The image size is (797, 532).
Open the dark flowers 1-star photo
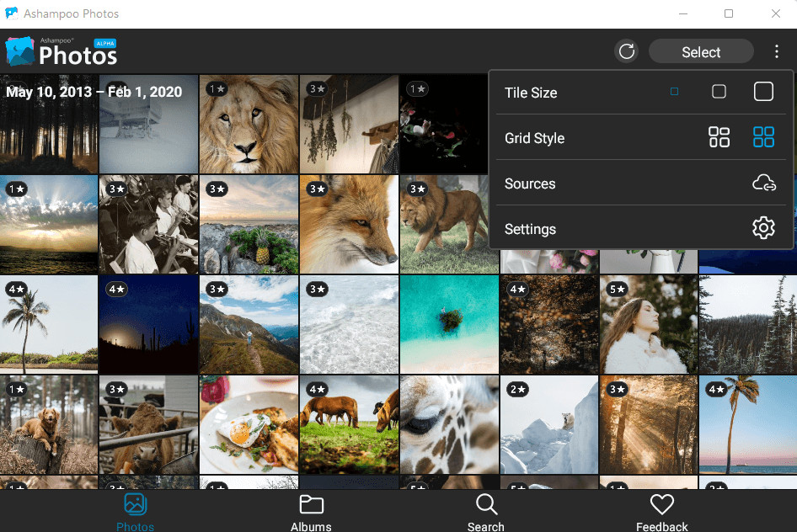tap(443, 125)
